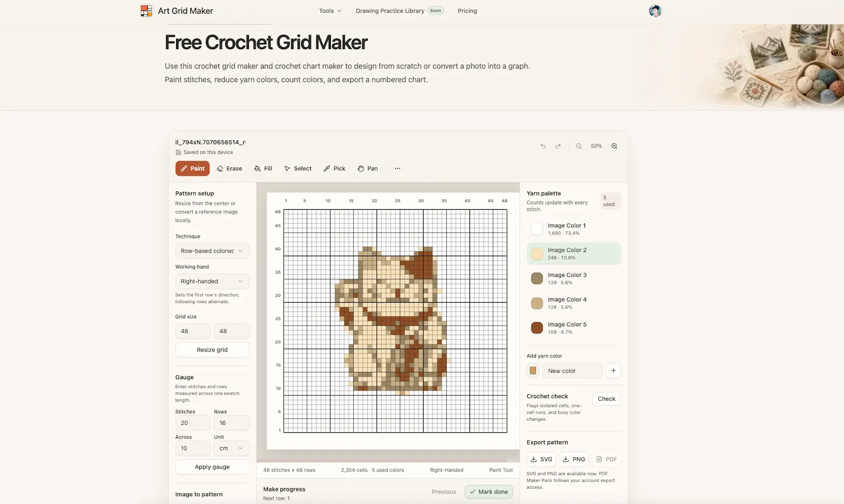Select the Erase tool
Image resolution: width=844 pixels, height=504 pixels.
229,169
